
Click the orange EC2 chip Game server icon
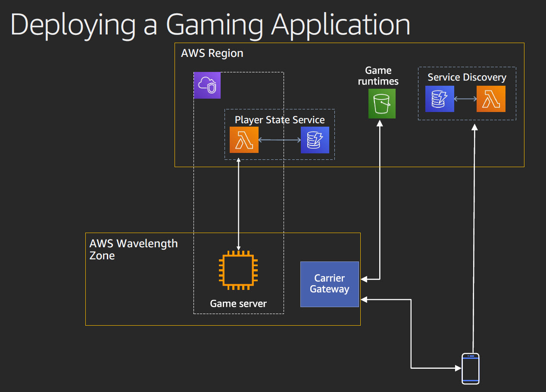pyautogui.click(x=238, y=270)
